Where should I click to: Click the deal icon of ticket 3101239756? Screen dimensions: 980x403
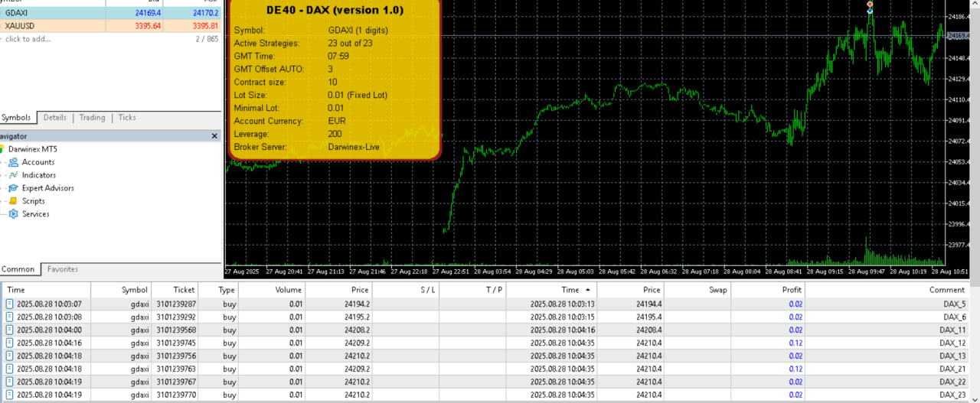tap(9, 356)
